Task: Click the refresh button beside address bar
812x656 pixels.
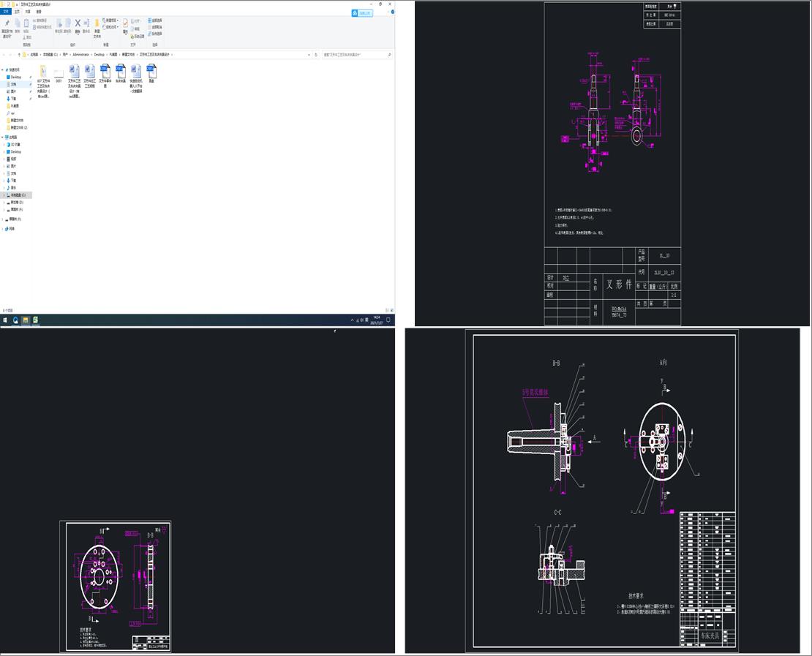Action: [x=316, y=54]
